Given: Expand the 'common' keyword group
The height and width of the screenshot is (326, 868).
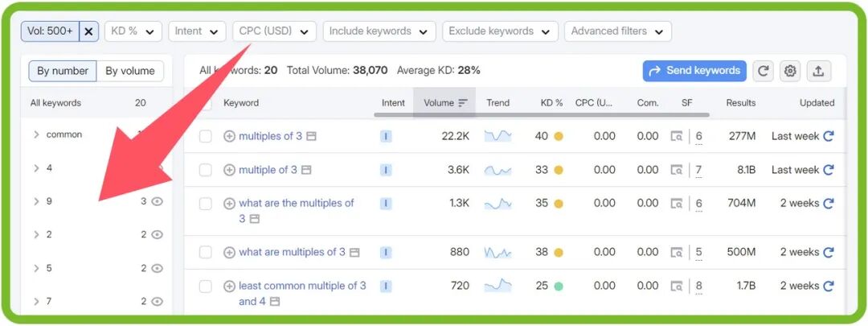Looking at the screenshot, I should (36, 134).
